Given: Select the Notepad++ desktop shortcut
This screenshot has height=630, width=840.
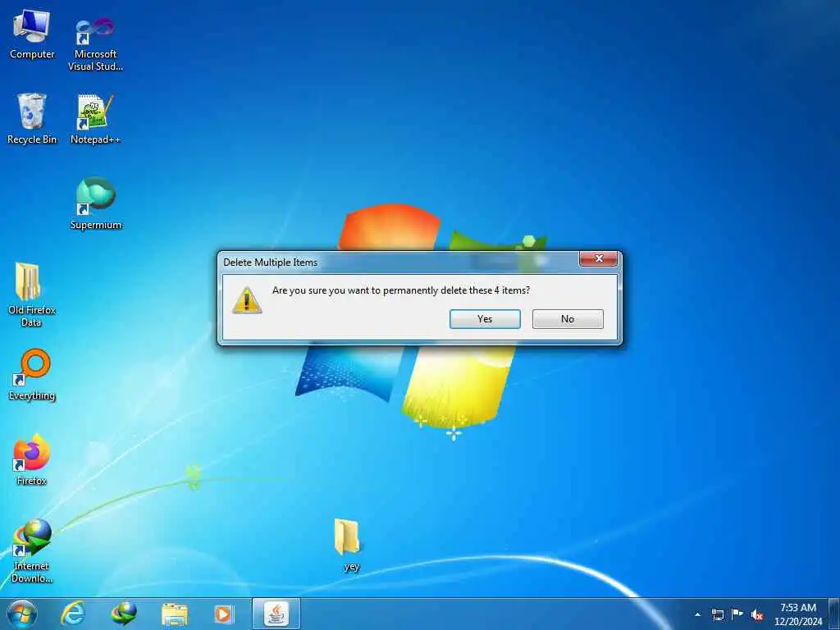Looking at the screenshot, I should coord(95,118).
